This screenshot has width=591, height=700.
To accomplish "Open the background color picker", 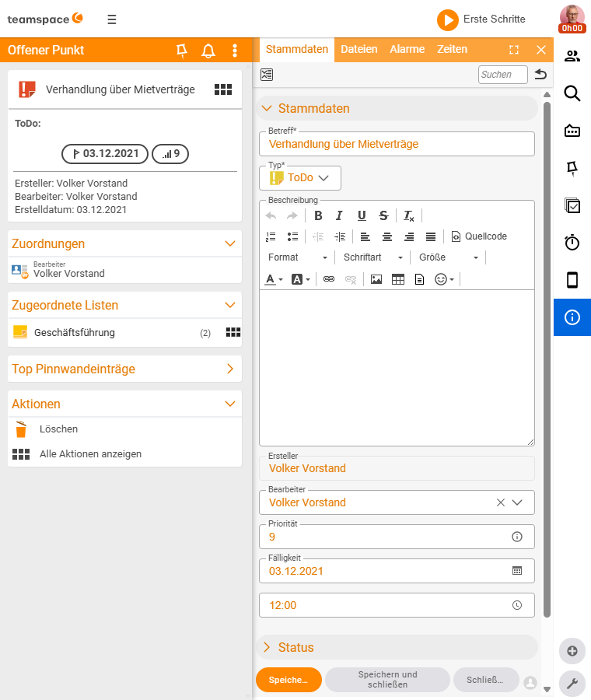I will [300, 279].
